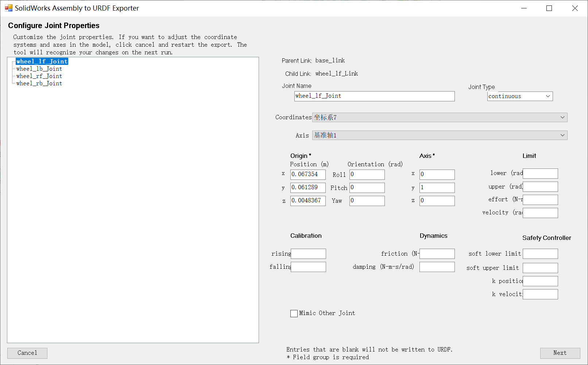
Task: Click the Axis z value field
Action: pos(437,201)
